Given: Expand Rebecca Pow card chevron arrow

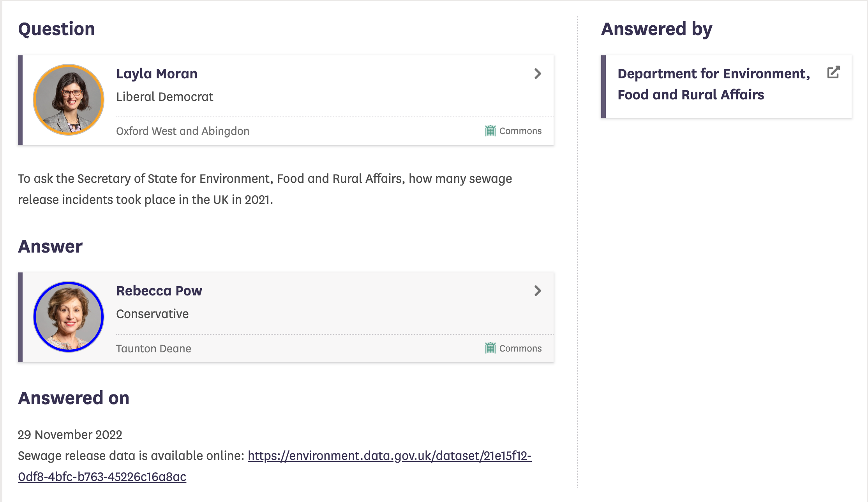Looking at the screenshot, I should pos(538,291).
